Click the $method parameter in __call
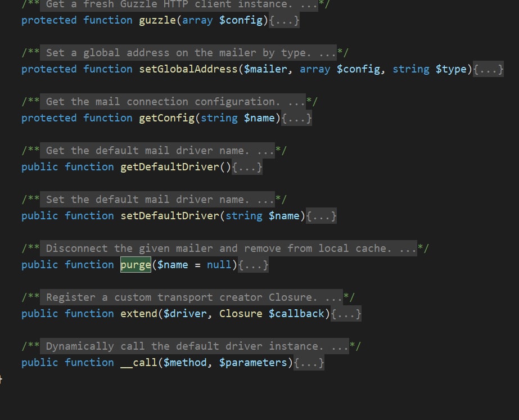The image size is (519, 420). [185, 363]
